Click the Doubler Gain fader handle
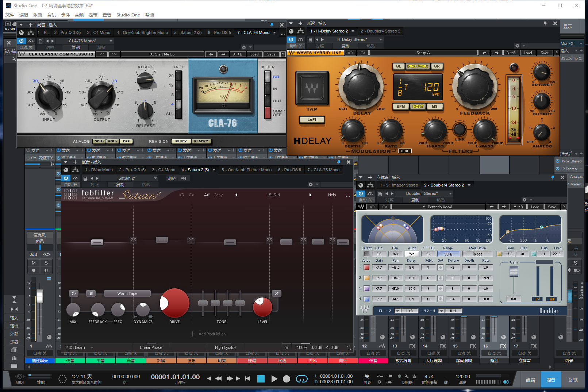The height and width of the screenshot is (392, 588). [x=514, y=272]
